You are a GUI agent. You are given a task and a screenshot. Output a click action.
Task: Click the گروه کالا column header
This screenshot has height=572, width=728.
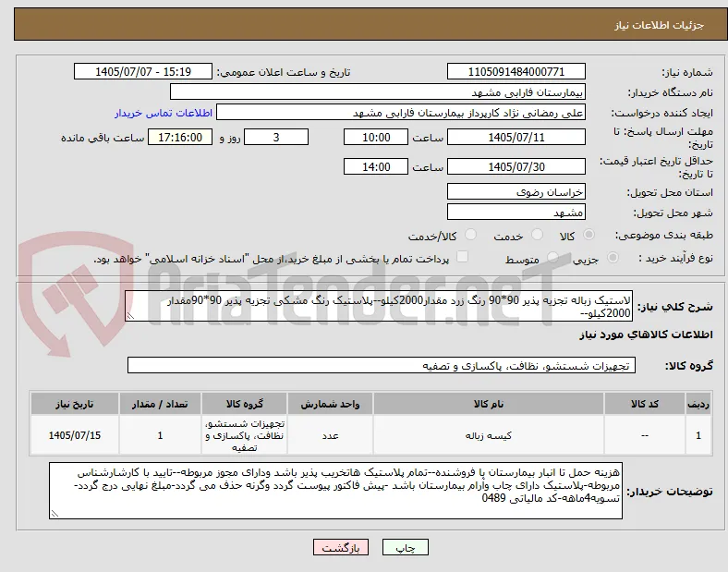(245, 404)
